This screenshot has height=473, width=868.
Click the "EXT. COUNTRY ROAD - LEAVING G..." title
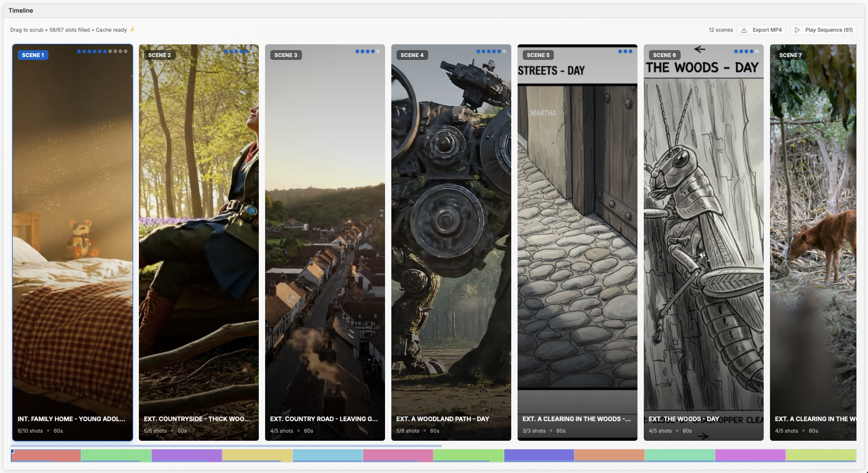coord(324,419)
